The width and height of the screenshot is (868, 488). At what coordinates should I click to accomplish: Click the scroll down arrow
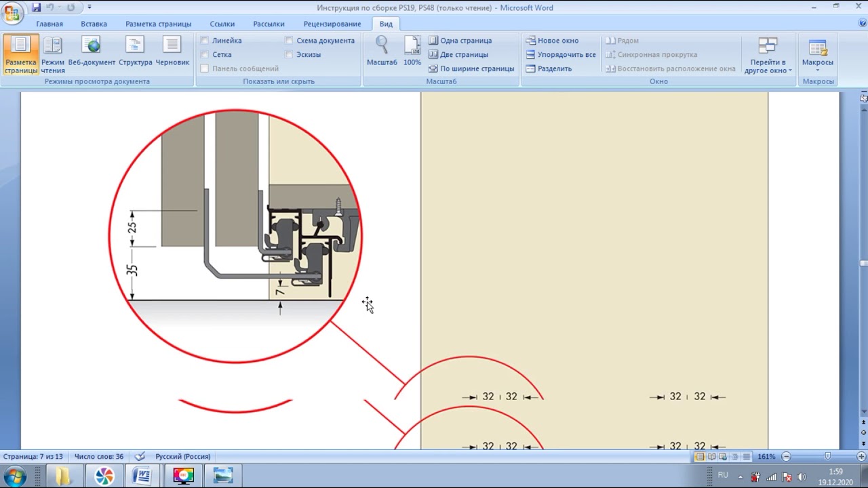coord(863,411)
